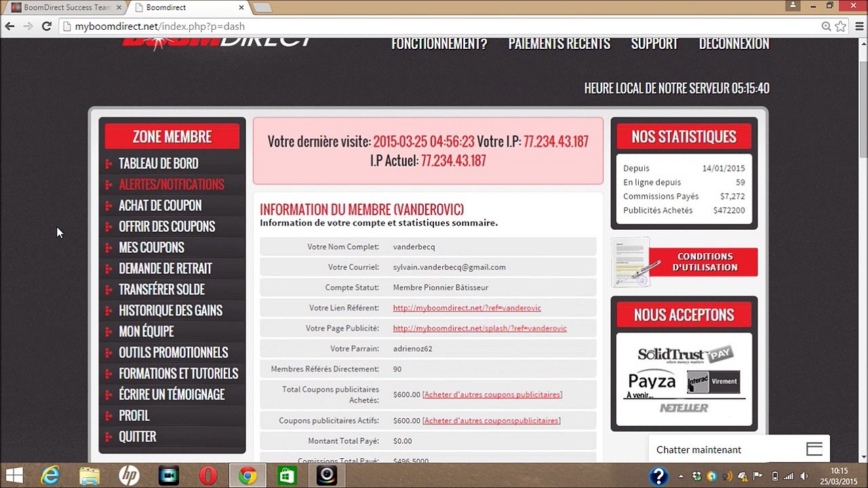Viewport: 868px width, 488px height.
Task: Open the Action Center flag icon
Action: pos(758,476)
